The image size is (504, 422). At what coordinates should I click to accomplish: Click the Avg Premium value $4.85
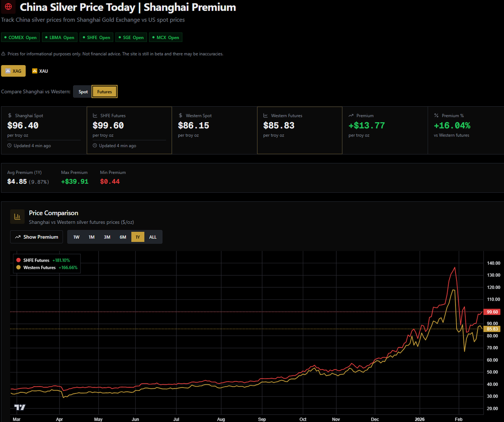tap(17, 181)
